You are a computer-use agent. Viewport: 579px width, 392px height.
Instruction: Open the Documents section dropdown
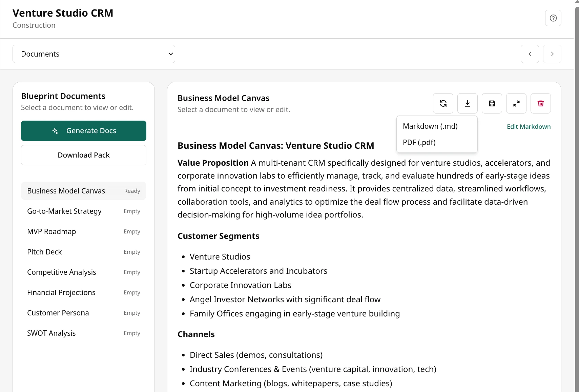point(94,54)
